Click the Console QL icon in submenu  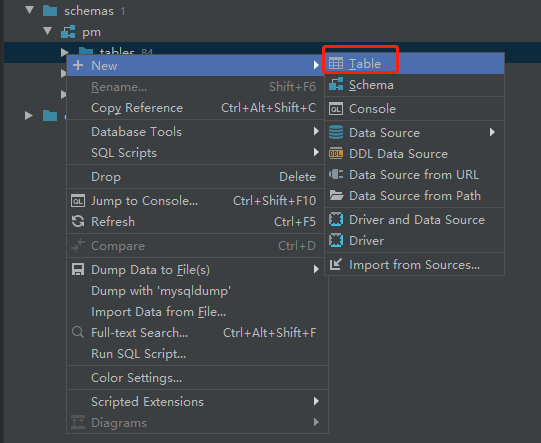tap(336, 109)
